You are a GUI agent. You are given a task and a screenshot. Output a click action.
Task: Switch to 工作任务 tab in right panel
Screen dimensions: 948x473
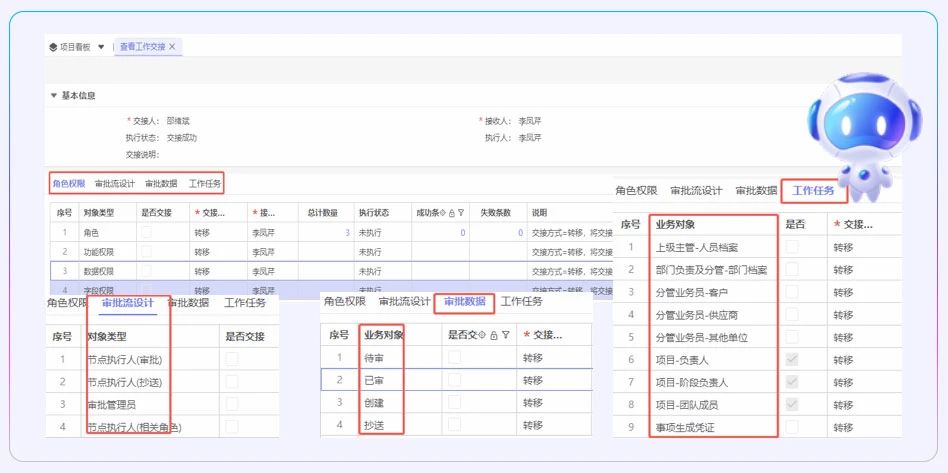813,190
